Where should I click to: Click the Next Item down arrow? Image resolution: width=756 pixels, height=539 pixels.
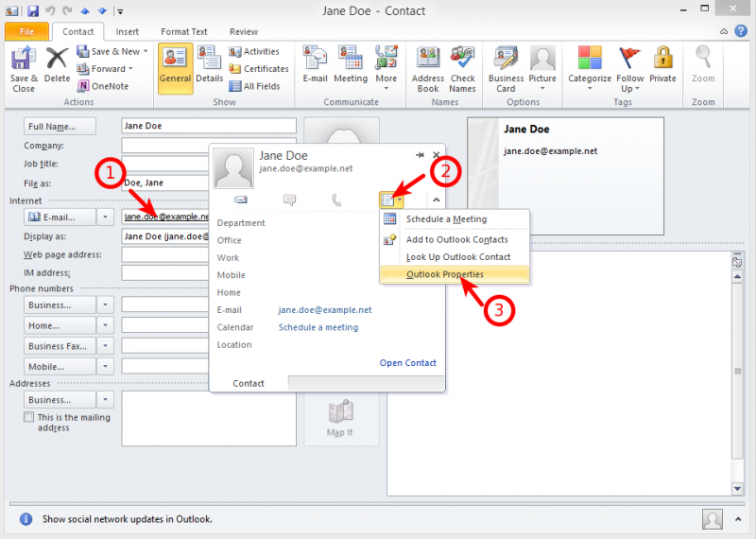(x=102, y=10)
